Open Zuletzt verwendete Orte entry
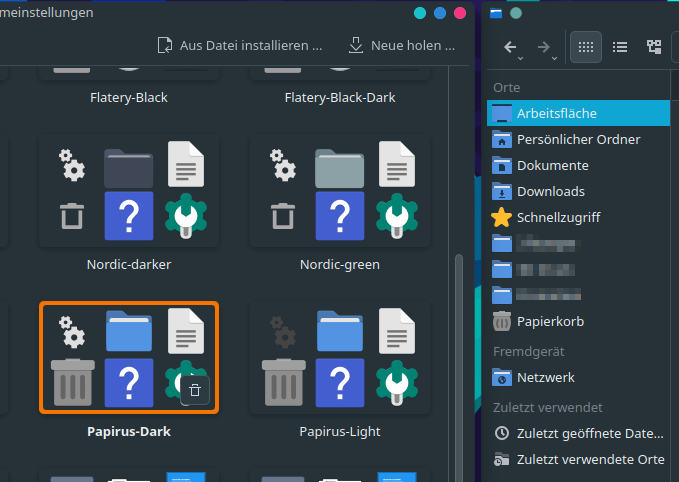This screenshot has width=679, height=482. (x=579, y=459)
